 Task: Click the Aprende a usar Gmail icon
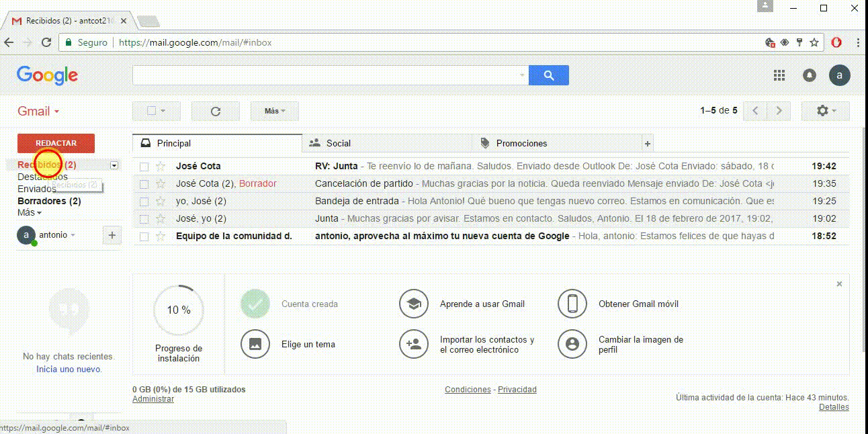[414, 304]
